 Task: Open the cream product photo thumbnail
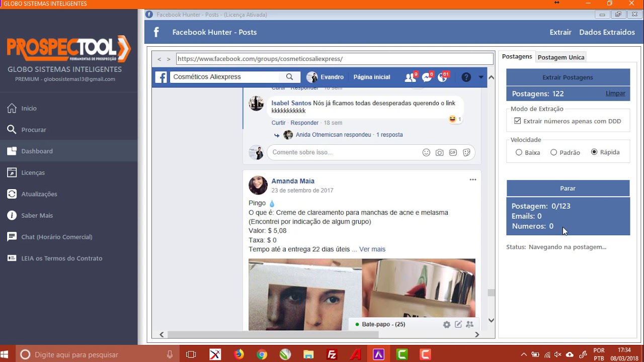[419, 294]
